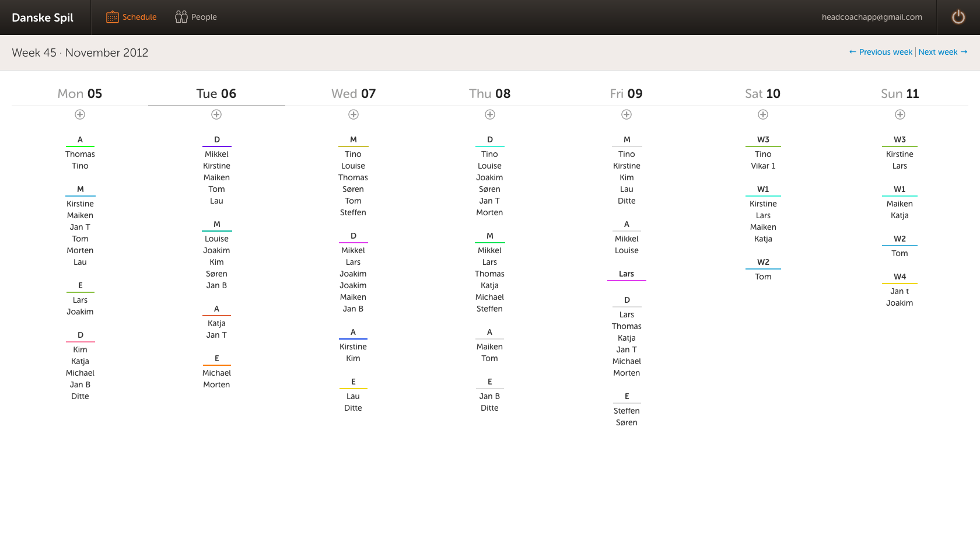Screen dimensions: 980x542
Task: Select the Fri 09 day header
Action: tap(626, 93)
